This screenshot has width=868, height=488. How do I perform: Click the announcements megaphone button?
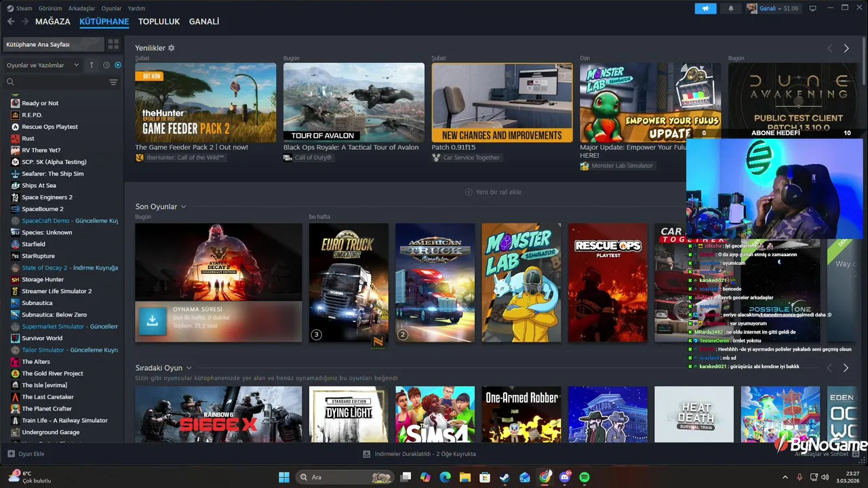coord(705,8)
